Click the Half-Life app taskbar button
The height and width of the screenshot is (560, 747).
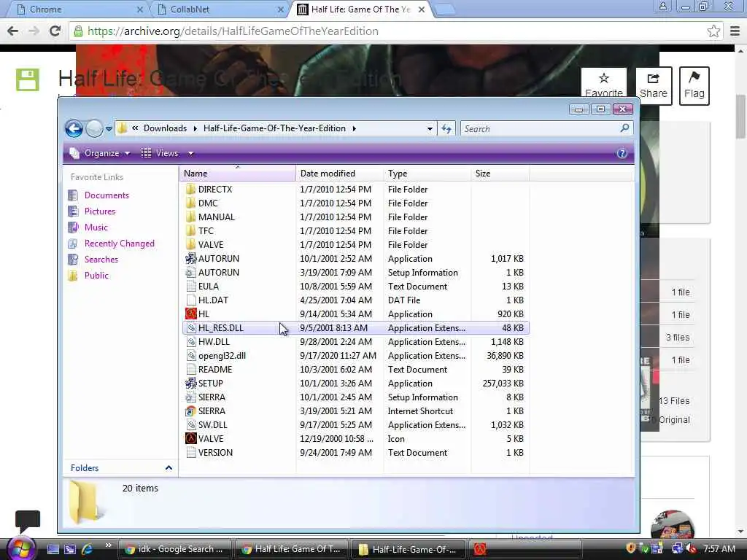(x=525, y=549)
